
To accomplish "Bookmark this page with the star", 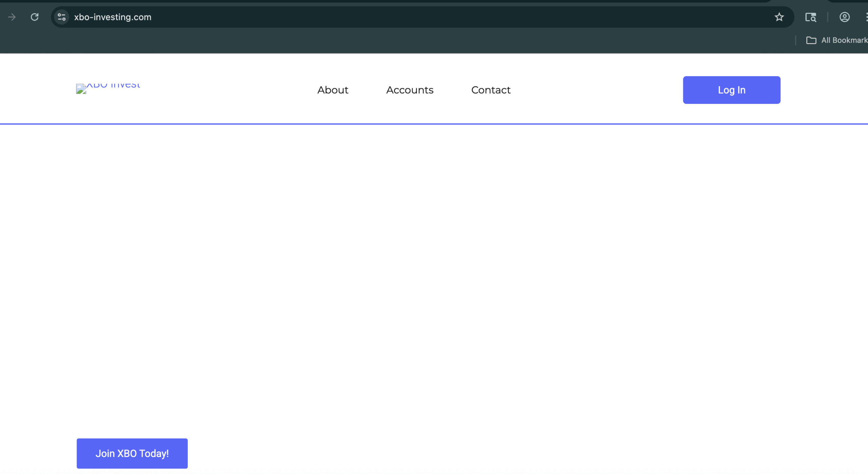I will 779,17.
